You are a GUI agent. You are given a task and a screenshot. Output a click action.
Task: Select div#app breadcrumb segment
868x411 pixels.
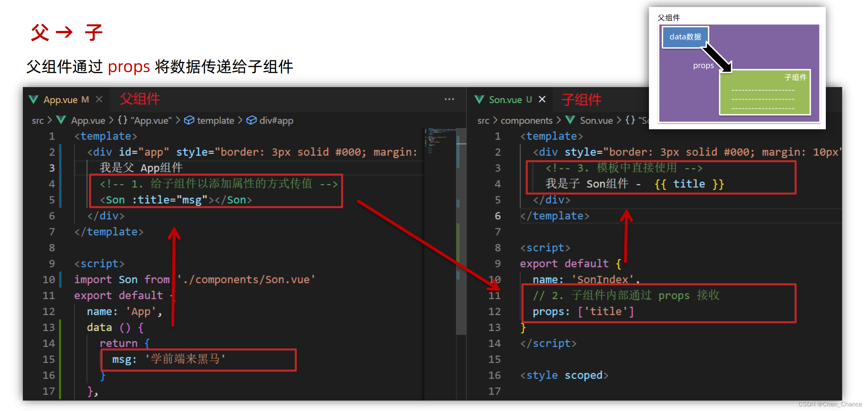click(x=276, y=120)
